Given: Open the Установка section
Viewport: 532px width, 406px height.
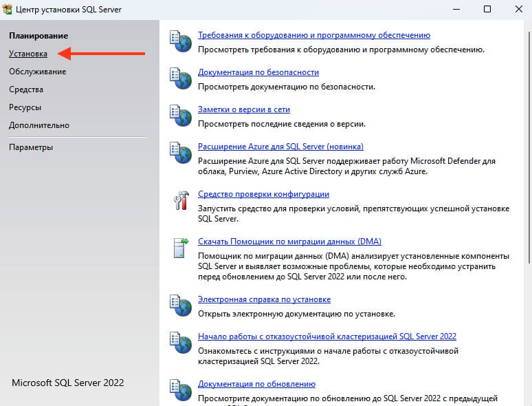Looking at the screenshot, I should click(x=28, y=54).
